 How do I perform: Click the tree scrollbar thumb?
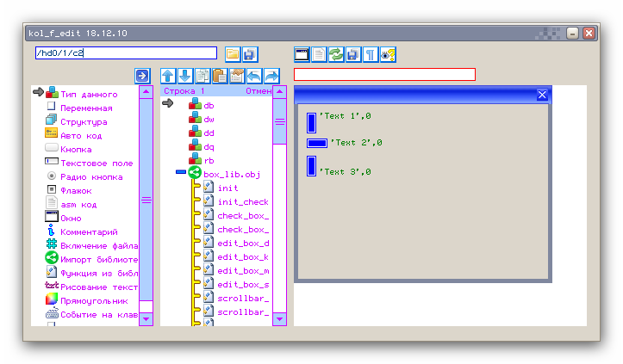click(x=280, y=121)
